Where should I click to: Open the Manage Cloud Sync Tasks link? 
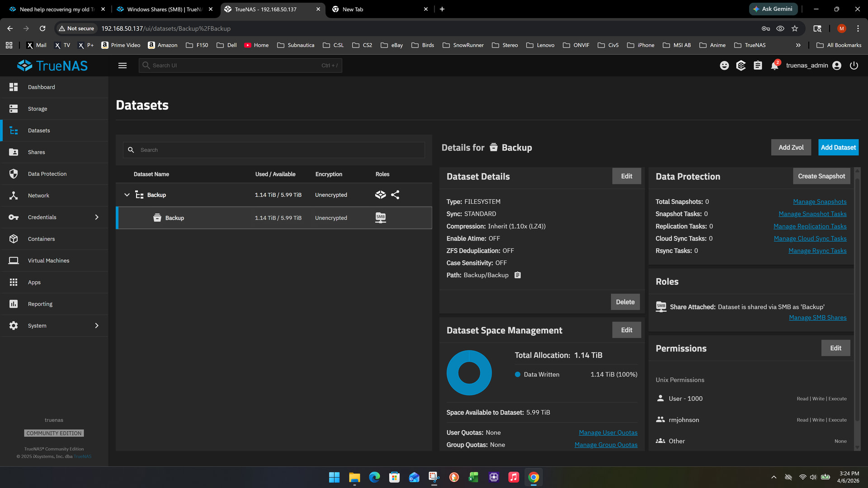coord(810,239)
